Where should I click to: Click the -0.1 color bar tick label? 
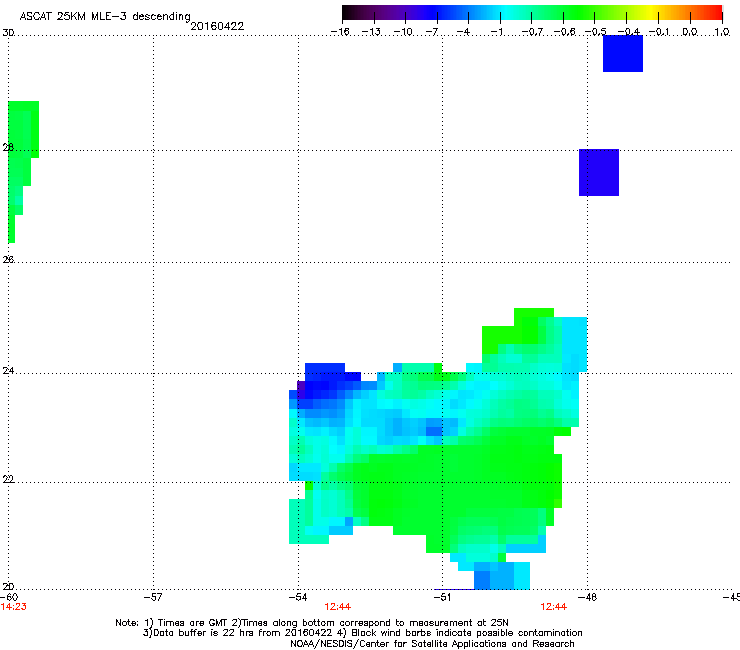coord(659,32)
